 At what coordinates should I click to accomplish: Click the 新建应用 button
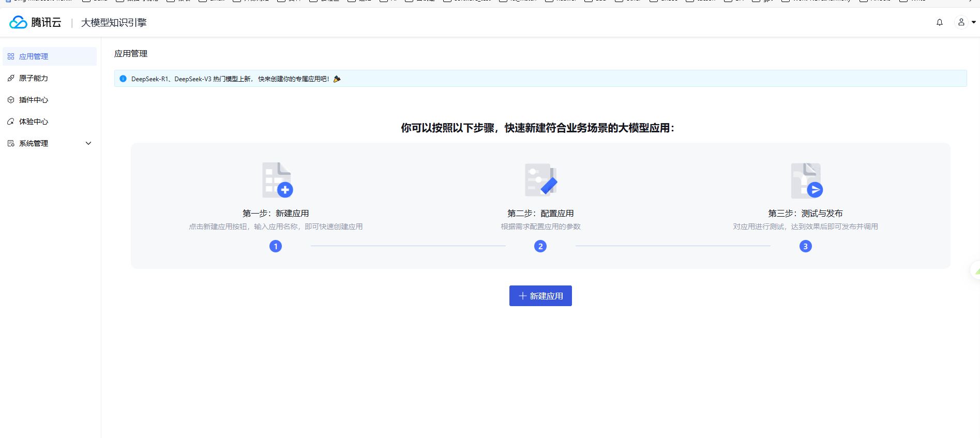(540, 296)
